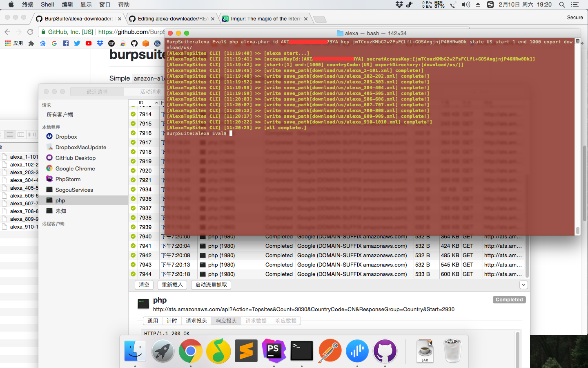Open the Facebook bookmark icon
588x368 pixels.
coord(66,43)
